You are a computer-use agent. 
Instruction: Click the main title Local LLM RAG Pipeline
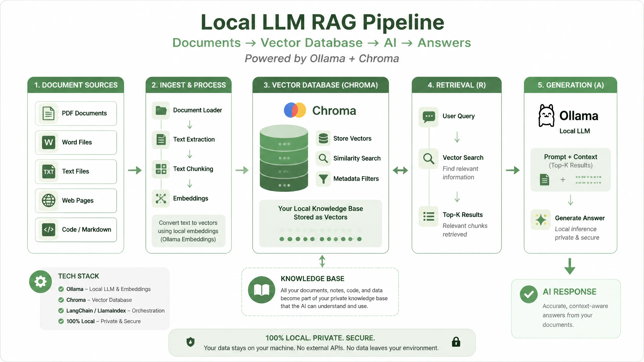(323, 22)
